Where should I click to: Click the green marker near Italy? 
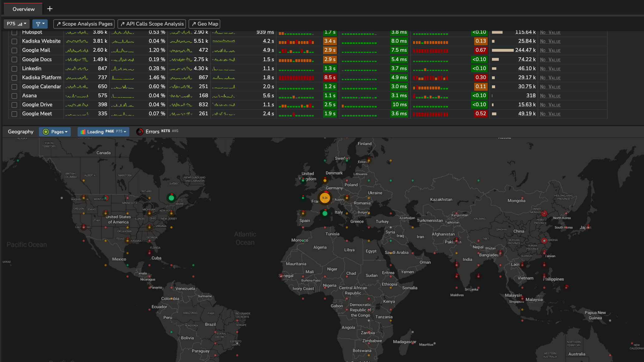click(x=325, y=213)
